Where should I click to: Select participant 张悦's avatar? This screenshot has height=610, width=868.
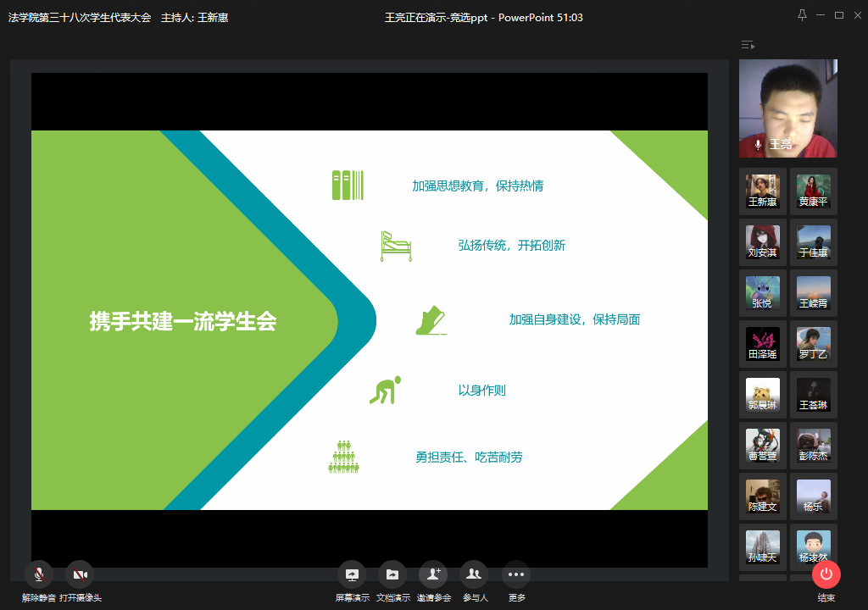[x=763, y=293]
